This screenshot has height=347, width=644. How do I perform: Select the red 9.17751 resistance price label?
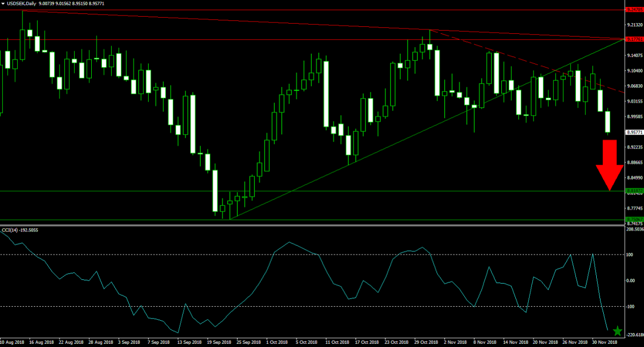tap(634, 39)
